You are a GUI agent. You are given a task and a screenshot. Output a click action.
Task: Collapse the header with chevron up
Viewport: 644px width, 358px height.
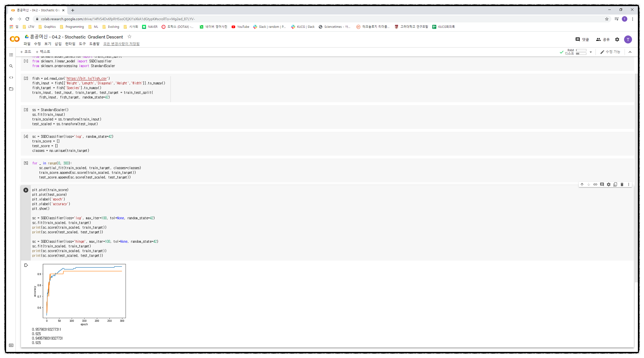coord(630,52)
